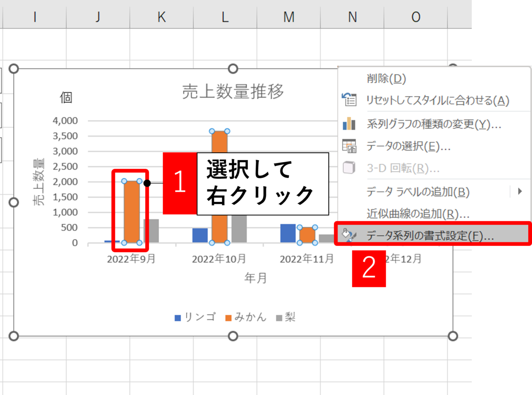Click the 3-D rotation cube icon

pos(349,168)
